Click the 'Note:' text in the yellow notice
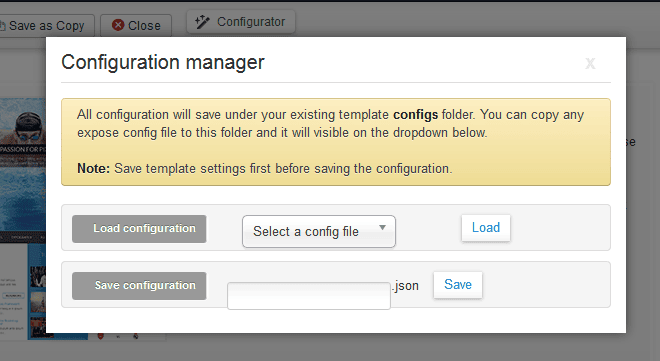 [x=93, y=169]
